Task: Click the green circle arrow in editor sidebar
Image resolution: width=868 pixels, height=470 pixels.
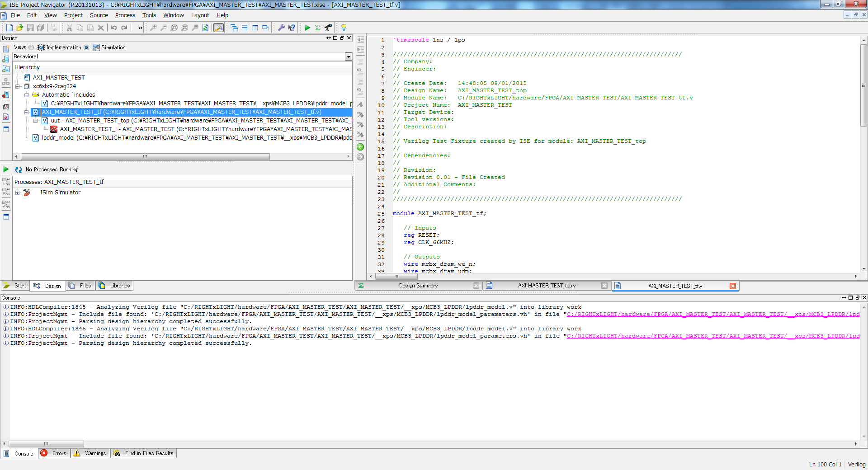Action: [x=360, y=147]
